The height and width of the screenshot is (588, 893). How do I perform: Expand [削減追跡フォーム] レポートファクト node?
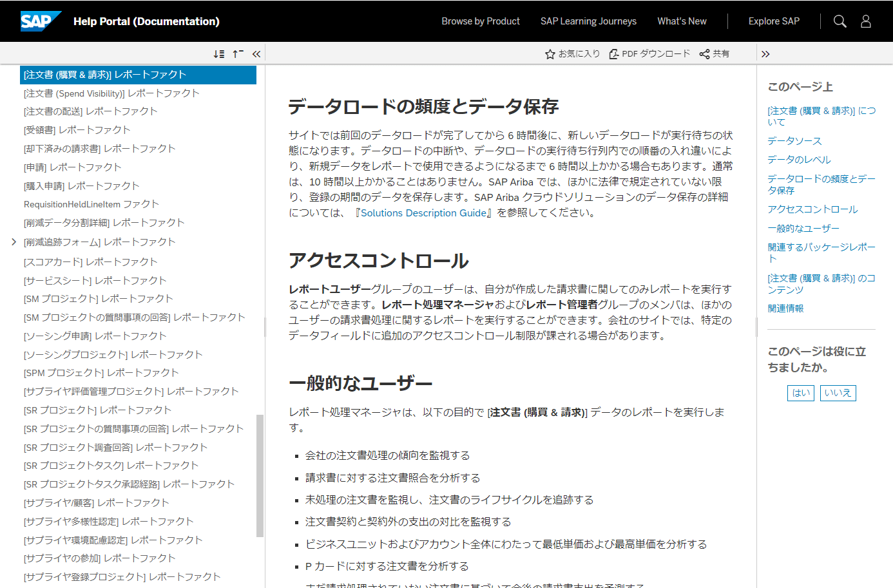click(x=14, y=242)
